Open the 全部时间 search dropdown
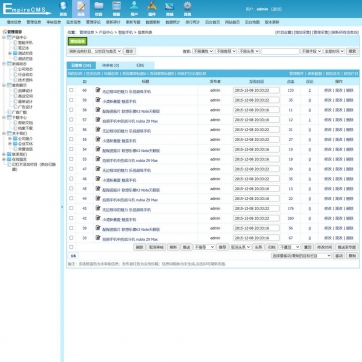Screen dimensions: 362x362 [334, 51]
